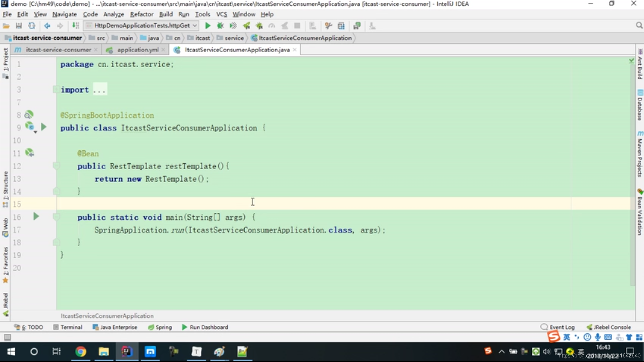Open the Run Dashboard tool window
The image size is (644, 362).
(x=205, y=327)
